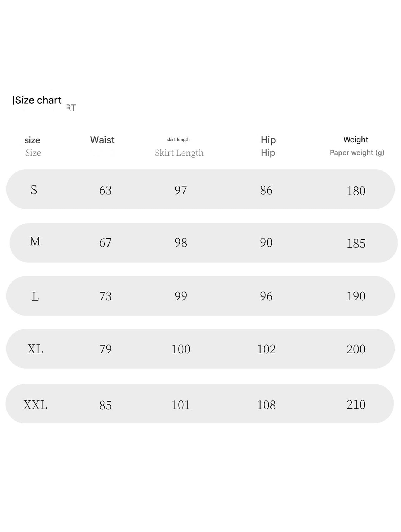The height and width of the screenshot is (532, 401).
Task: Click waist value 85 in XXL row
Action: (x=106, y=405)
